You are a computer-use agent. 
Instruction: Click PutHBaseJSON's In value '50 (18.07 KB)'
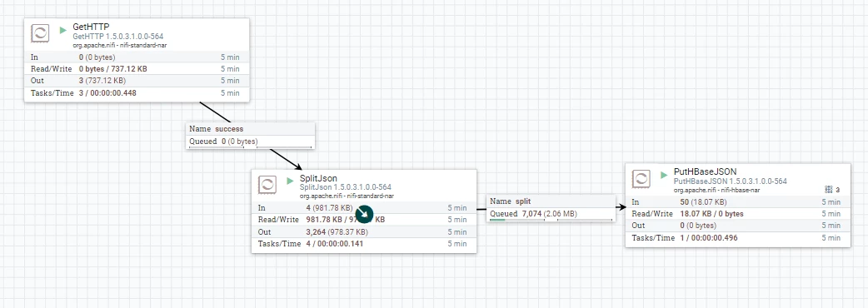(x=704, y=201)
